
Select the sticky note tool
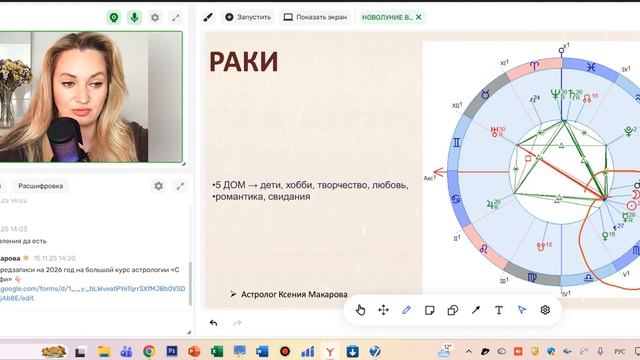429,310
